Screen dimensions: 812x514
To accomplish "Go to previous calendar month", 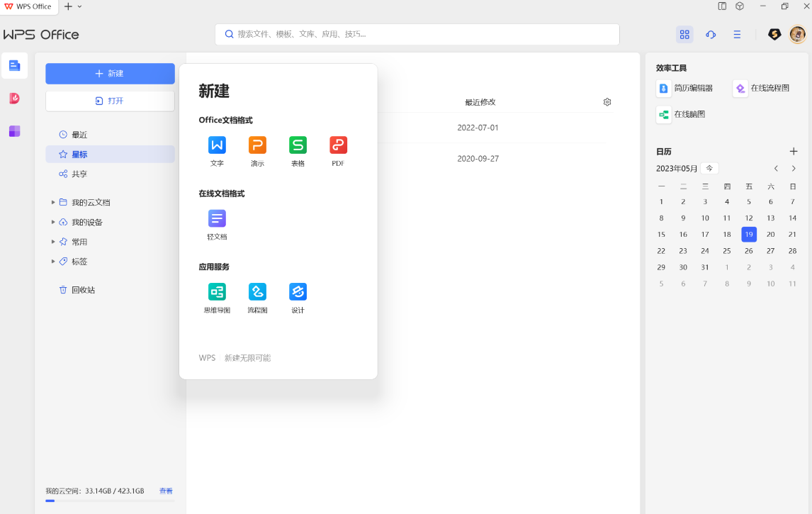I will tap(776, 169).
